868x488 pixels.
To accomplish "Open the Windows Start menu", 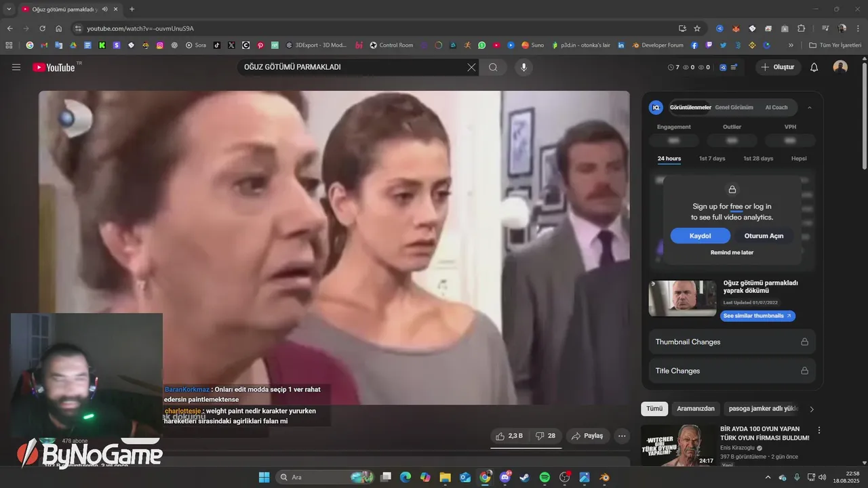I will pos(264,477).
